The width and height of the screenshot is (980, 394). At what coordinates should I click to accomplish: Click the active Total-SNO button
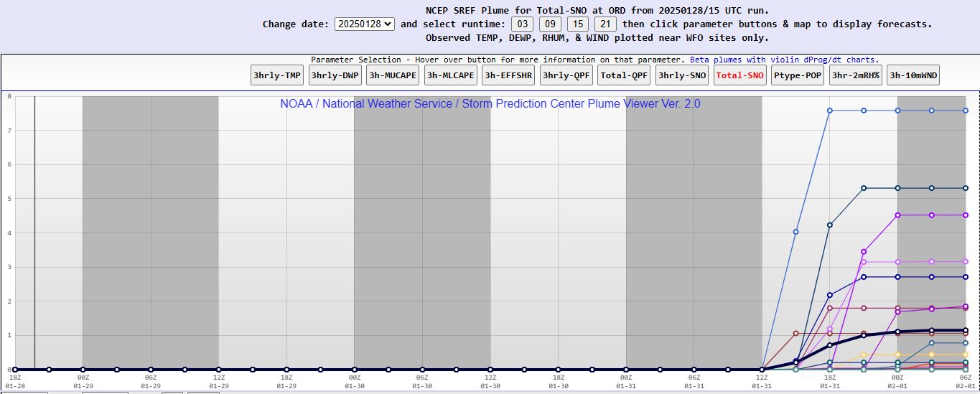pos(740,75)
